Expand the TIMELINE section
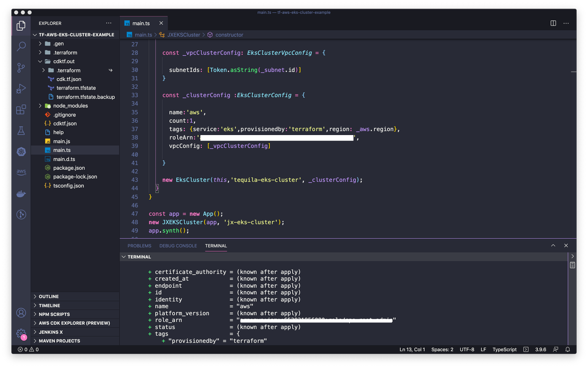The image size is (588, 368). [x=76, y=305]
